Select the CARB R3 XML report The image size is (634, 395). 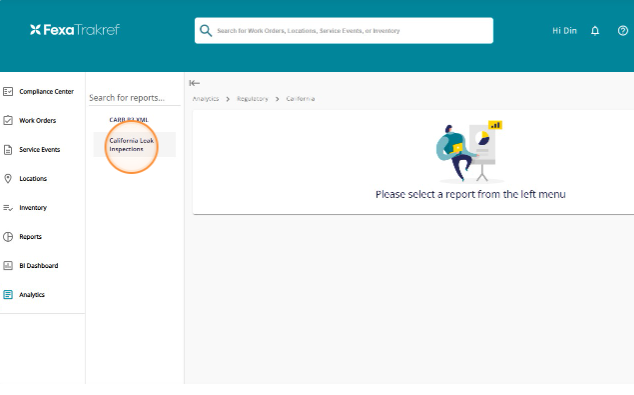(x=129, y=120)
